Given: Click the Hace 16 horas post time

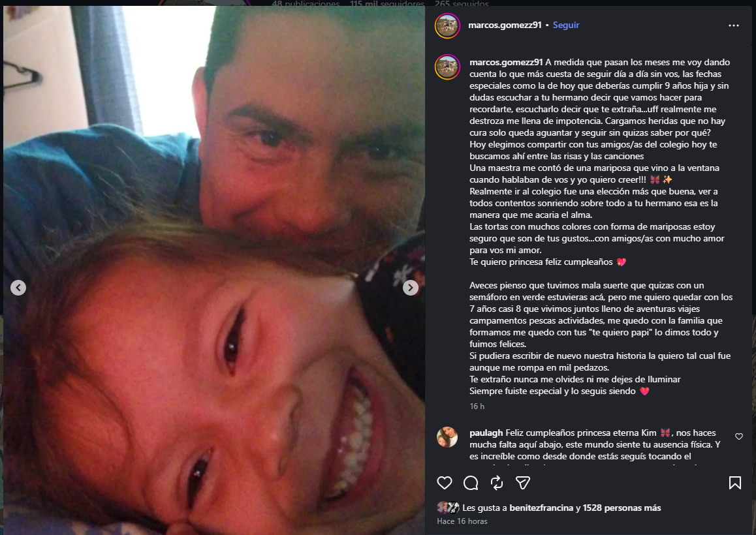Looking at the screenshot, I should (x=462, y=521).
